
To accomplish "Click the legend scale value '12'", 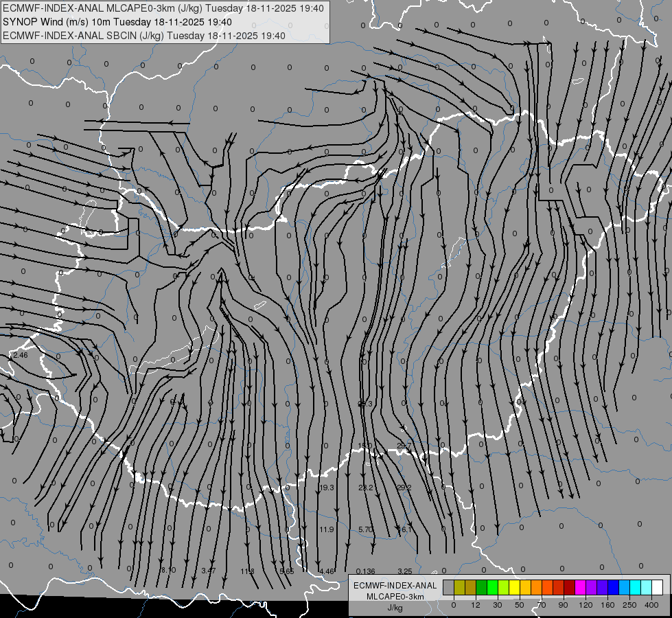I will 475,605.
